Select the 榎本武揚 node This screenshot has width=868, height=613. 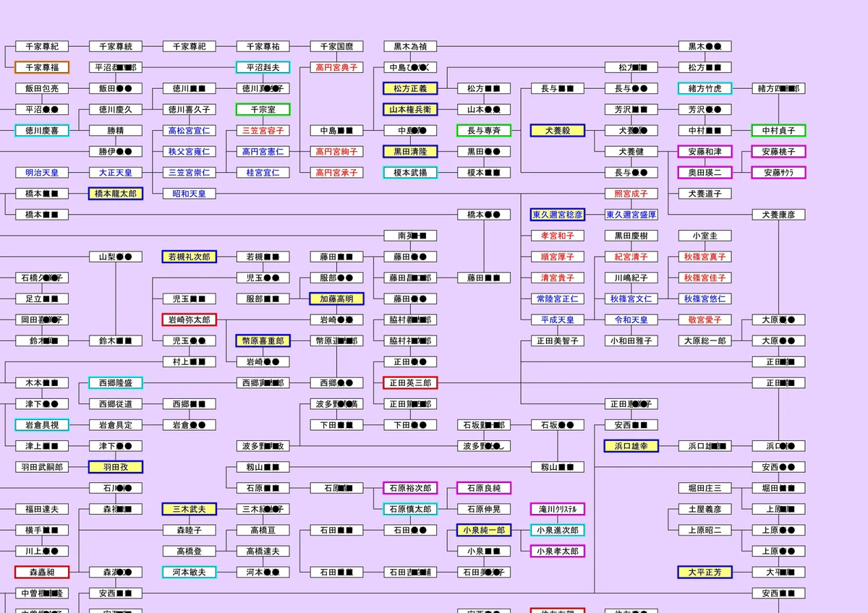pos(411,173)
